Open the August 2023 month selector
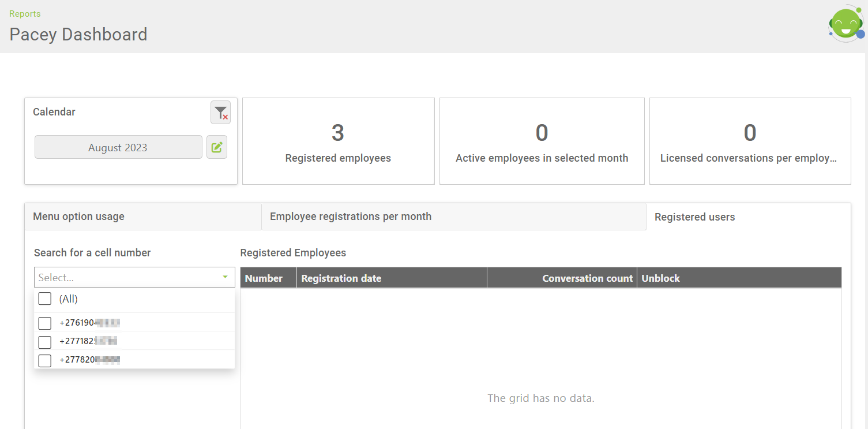The height and width of the screenshot is (429, 868). [118, 147]
